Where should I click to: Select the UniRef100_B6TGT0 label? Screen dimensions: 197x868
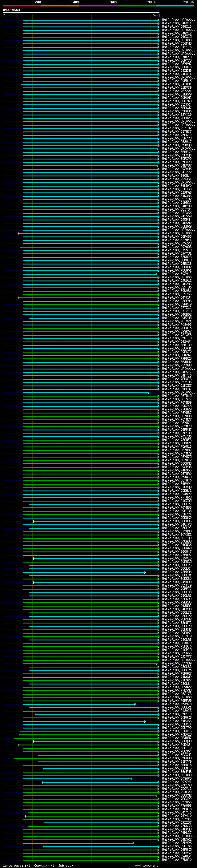[176, 481]
